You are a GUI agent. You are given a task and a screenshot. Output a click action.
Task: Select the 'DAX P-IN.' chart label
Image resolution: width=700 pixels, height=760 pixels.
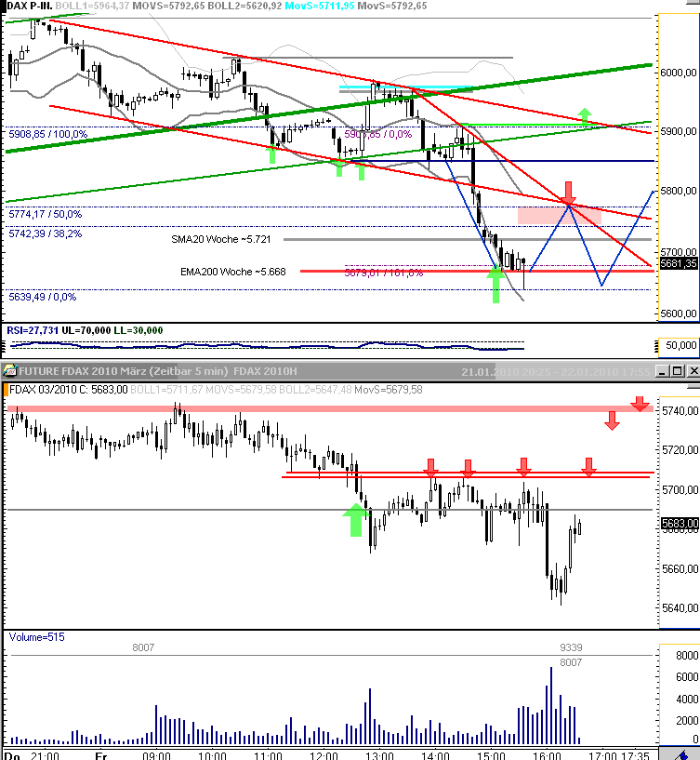[30, 6]
